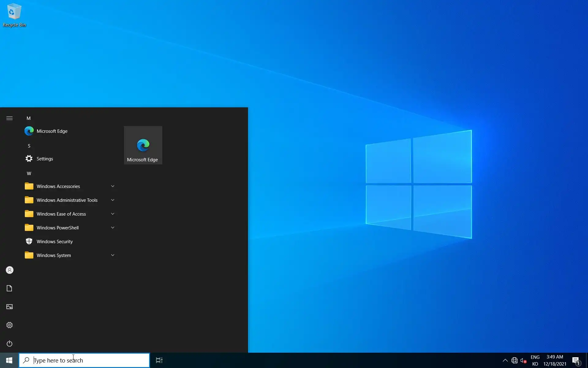Show hidden system tray icons
This screenshot has height=368, width=588.
505,360
